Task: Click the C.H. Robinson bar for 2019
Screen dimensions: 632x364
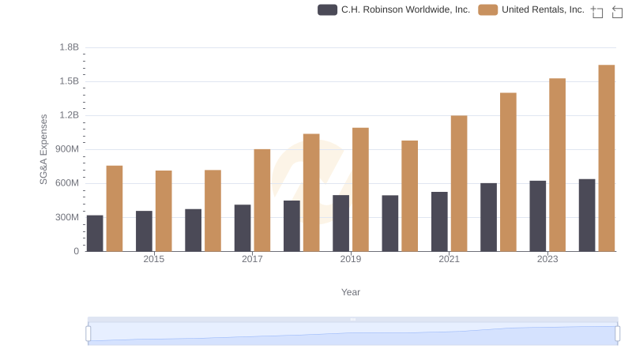Action: click(x=340, y=223)
